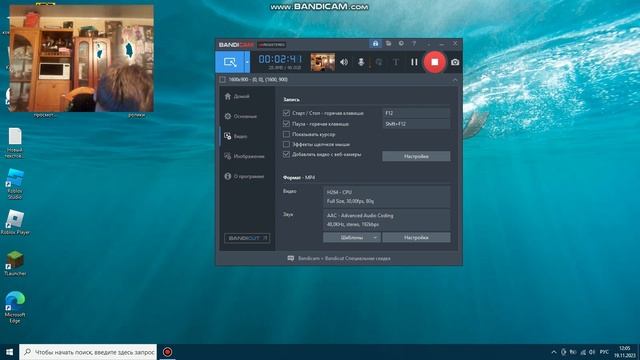Click the mouse cursor effects toolbar icon
This screenshot has height=360, width=640.
tap(379, 62)
